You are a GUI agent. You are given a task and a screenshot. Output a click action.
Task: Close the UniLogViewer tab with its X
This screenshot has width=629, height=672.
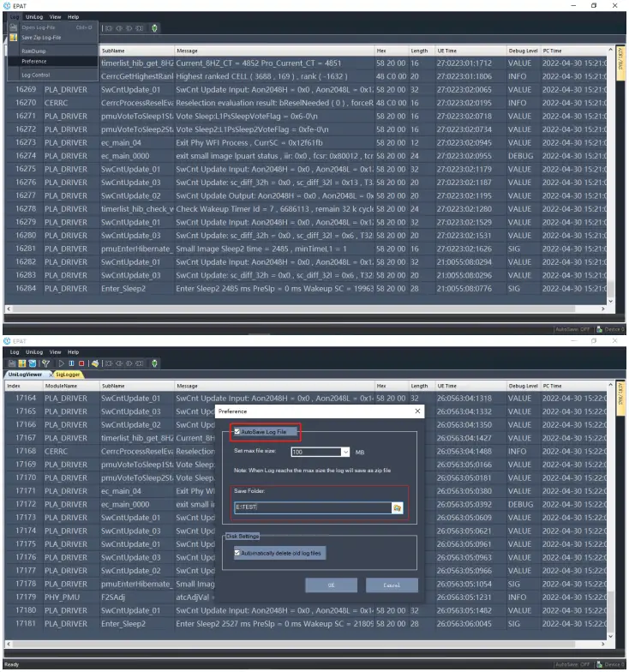tap(51, 375)
